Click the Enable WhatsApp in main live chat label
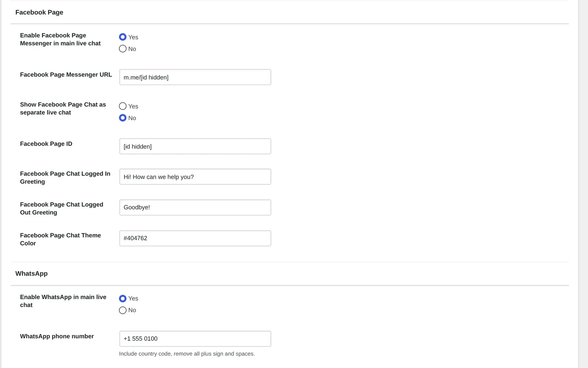The image size is (588, 368). point(63,301)
